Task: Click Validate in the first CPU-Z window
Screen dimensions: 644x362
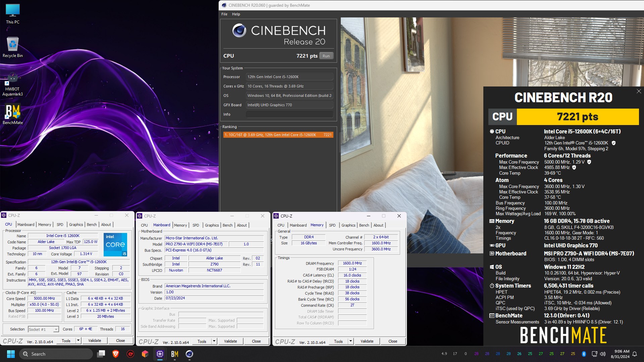Action: [x=95, y=341]
